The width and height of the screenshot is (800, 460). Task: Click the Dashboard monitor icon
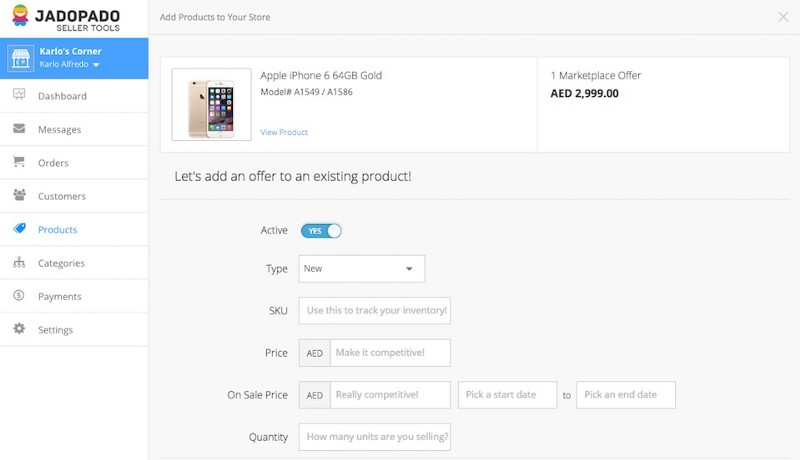click(x=19, y=94)
